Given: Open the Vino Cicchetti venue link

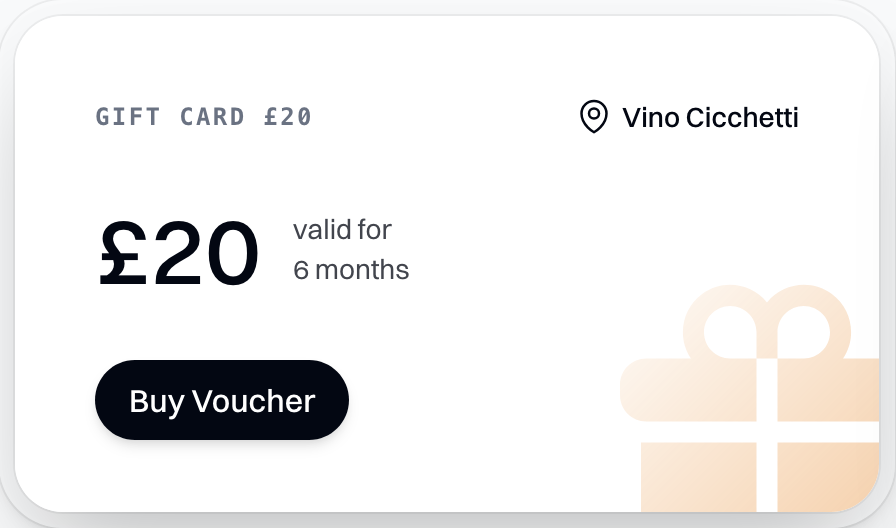Looking at the screenshot, I should coord(710,118).
